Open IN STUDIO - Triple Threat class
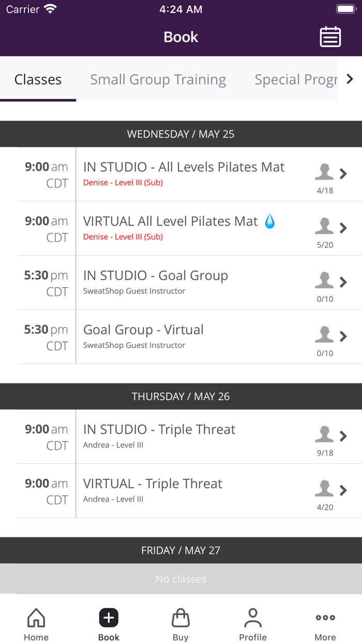This screenshot has height=644, width=362. point(159,430)
